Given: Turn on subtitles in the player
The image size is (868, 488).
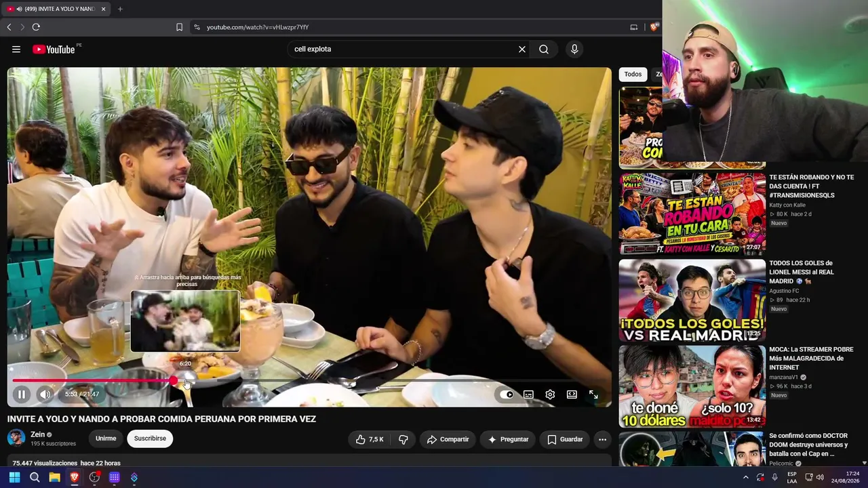Looking at the screenshot, I should click(x=528, y=394).
